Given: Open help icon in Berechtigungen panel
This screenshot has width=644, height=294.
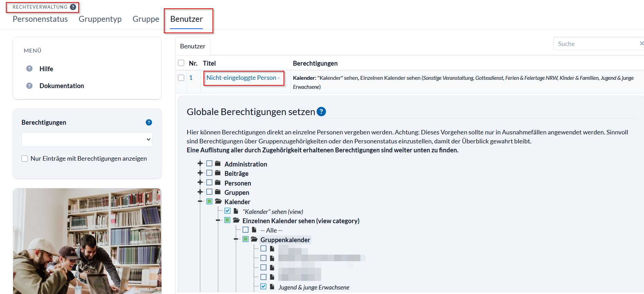Looking at the screenshot, I should tap(149, 122).
